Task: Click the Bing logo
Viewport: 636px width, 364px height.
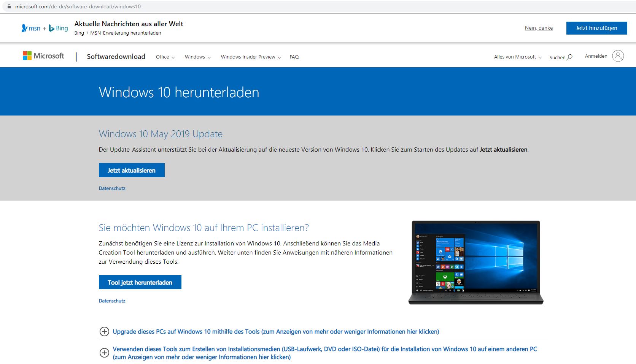Action: coord(58,28)
